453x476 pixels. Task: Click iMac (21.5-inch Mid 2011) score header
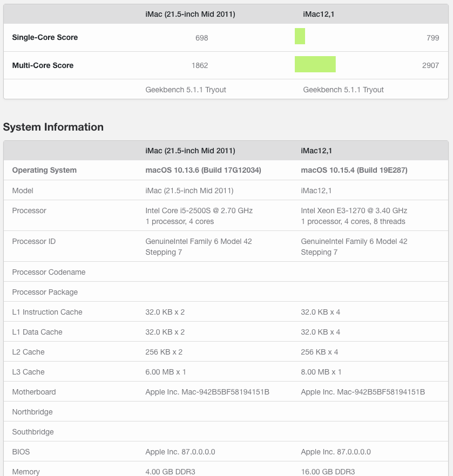coord(190,14)
